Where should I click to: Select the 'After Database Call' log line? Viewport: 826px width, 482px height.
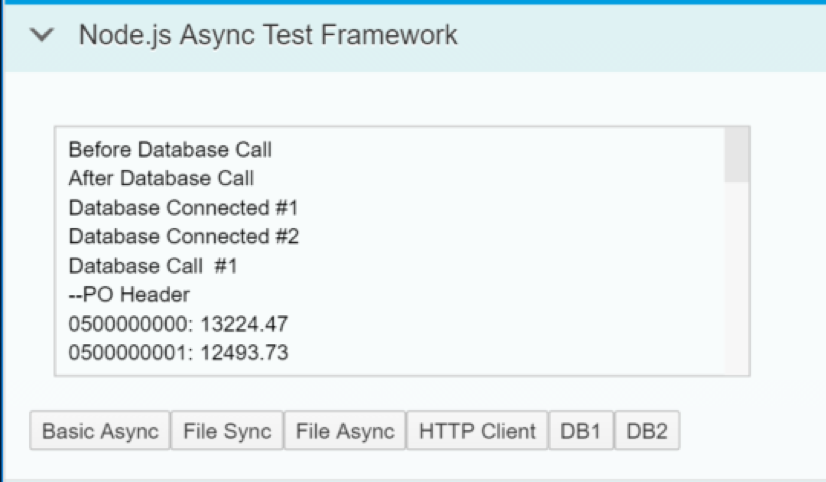point(161,178)
